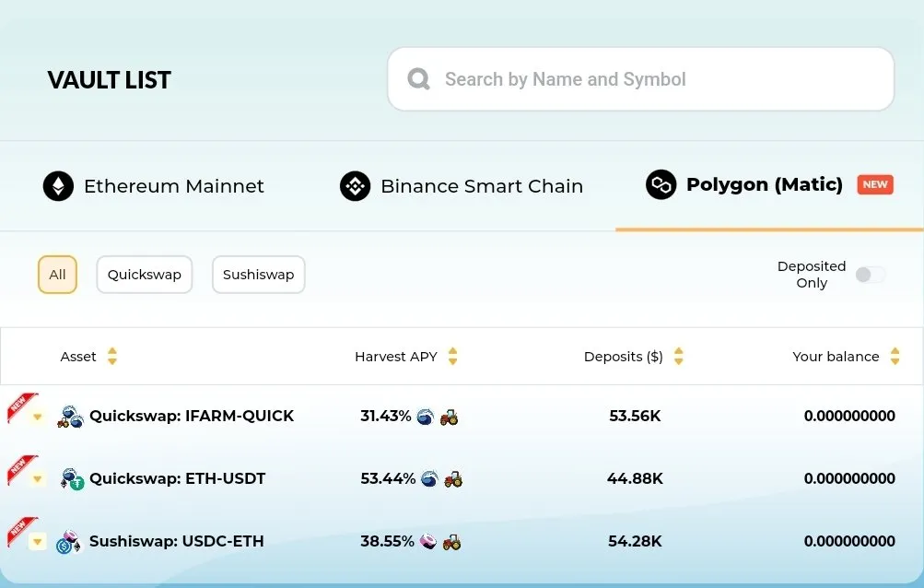Switch to the Ethereum Mainnet tab
This screenshot has width=924, height=588.
pyautogui.click(x=154, y=186)
